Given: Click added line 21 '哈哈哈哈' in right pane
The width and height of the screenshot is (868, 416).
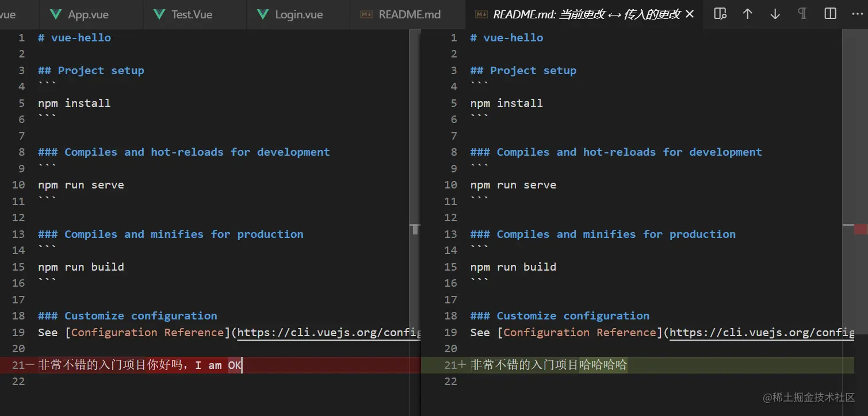Looking at the screenshot, I should (603, 365).
